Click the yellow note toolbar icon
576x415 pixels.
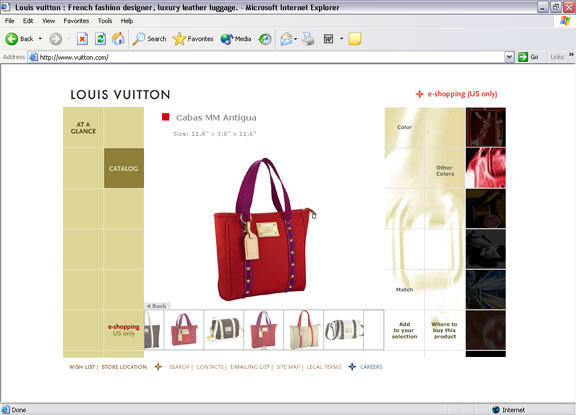click(354, 39)
